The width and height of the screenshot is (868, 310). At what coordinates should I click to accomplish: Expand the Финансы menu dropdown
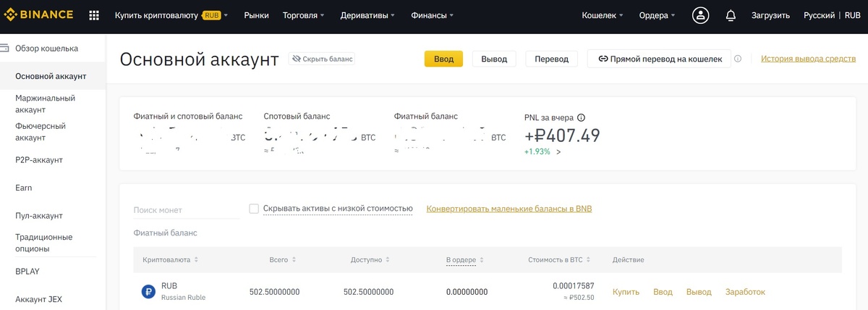click(433, 15)
